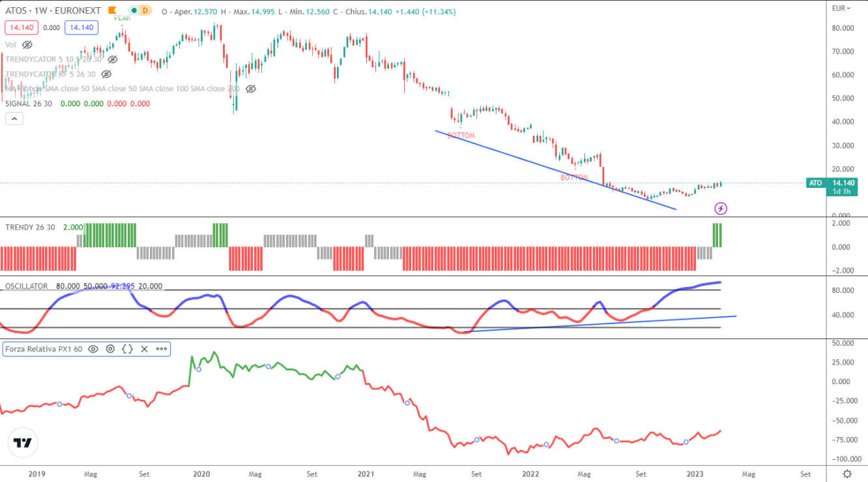The image size is (868, 482).
Task: Show hidden MA Ribbon indicator
Action: point(251,89)
